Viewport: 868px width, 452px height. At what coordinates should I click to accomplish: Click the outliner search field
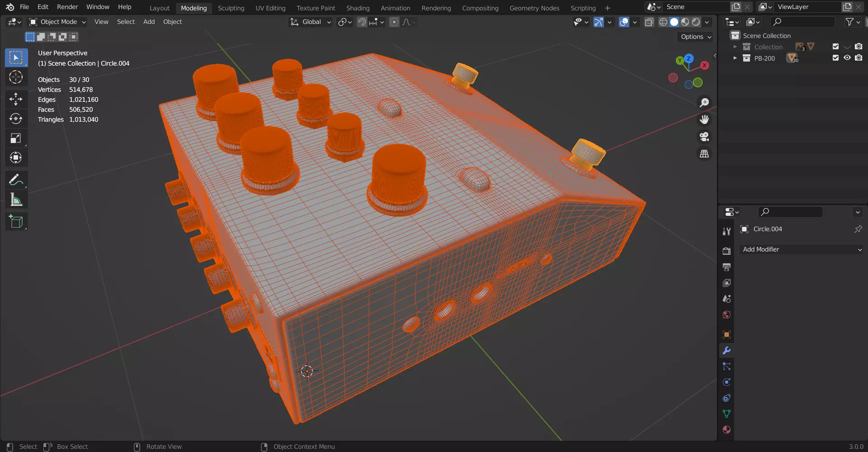pyautogui.click(x=802, y=22)
